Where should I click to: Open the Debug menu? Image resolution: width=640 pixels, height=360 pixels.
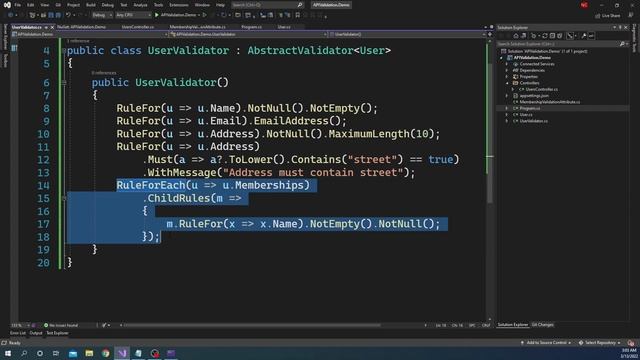point(107,5)
